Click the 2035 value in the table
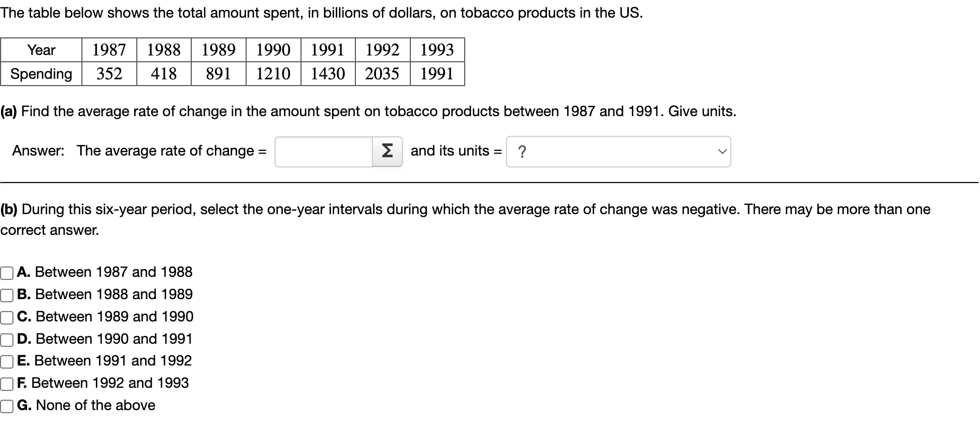Image resolution: width=980 pixels, height=422 pixels. point(382,74)
